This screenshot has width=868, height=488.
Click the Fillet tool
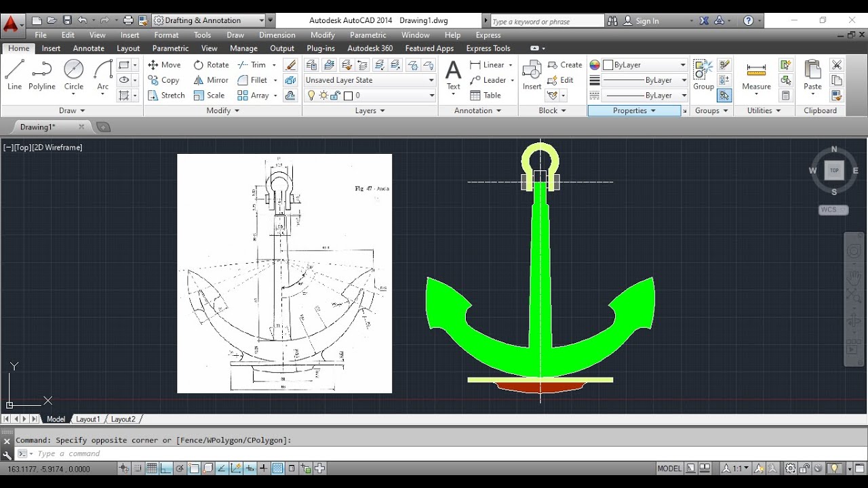coord(252,80)
